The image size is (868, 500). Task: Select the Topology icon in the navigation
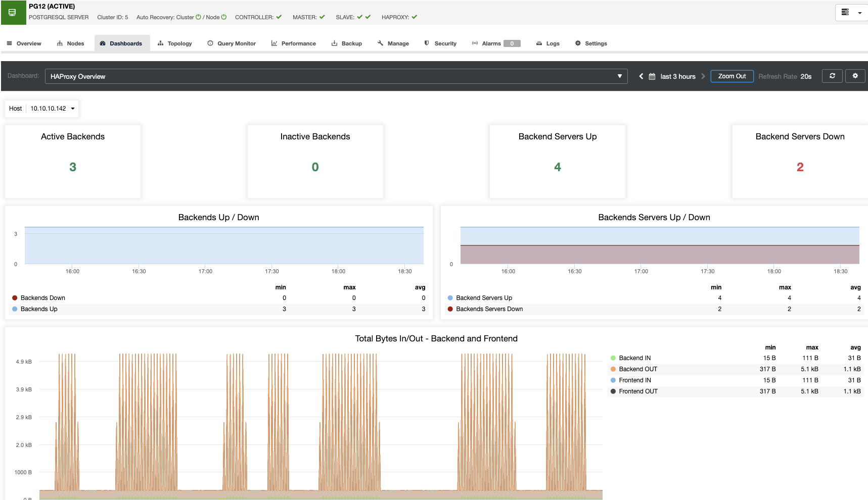pos(161,43)
